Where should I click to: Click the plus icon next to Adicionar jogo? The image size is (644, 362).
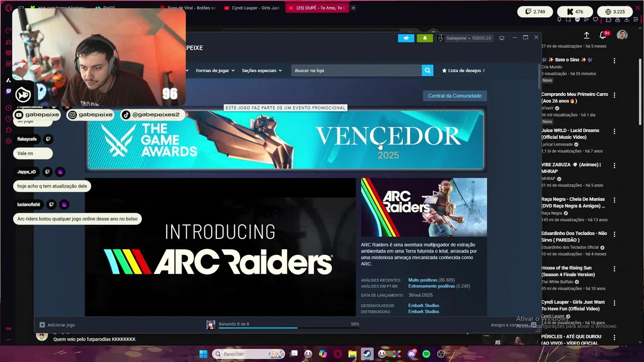click(42, 325)
